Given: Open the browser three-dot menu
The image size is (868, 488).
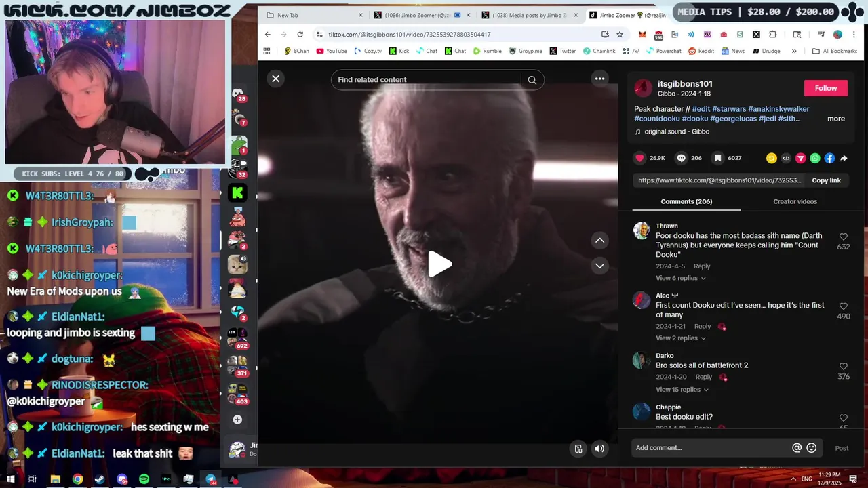Looking at the screenshot, I should 854,35.
